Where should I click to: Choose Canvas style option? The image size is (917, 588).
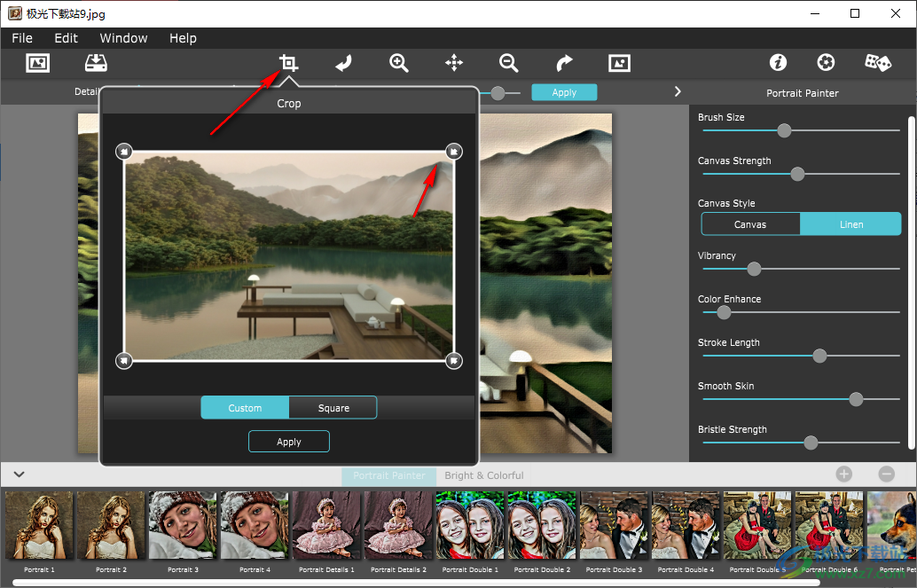tap(750, 224)
